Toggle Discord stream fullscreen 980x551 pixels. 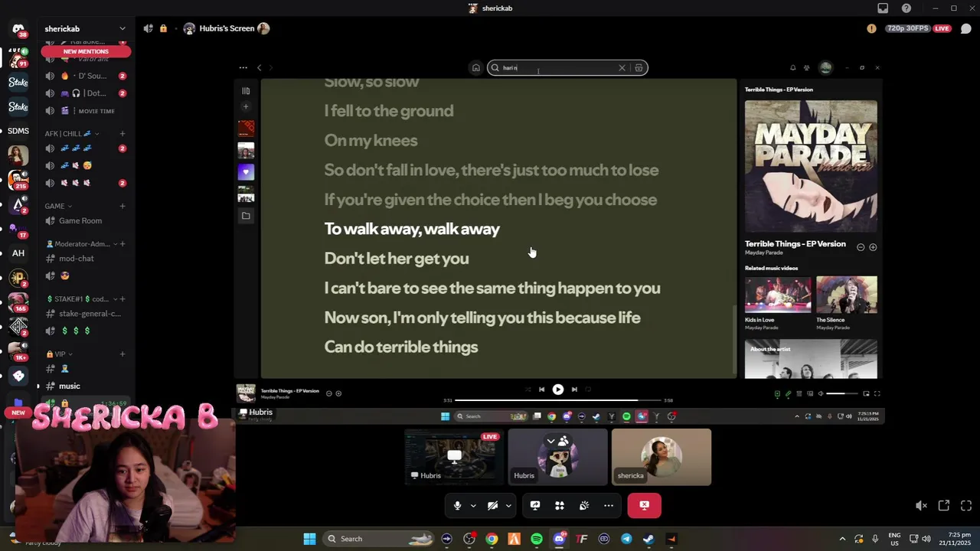click(x=966, y=505)
